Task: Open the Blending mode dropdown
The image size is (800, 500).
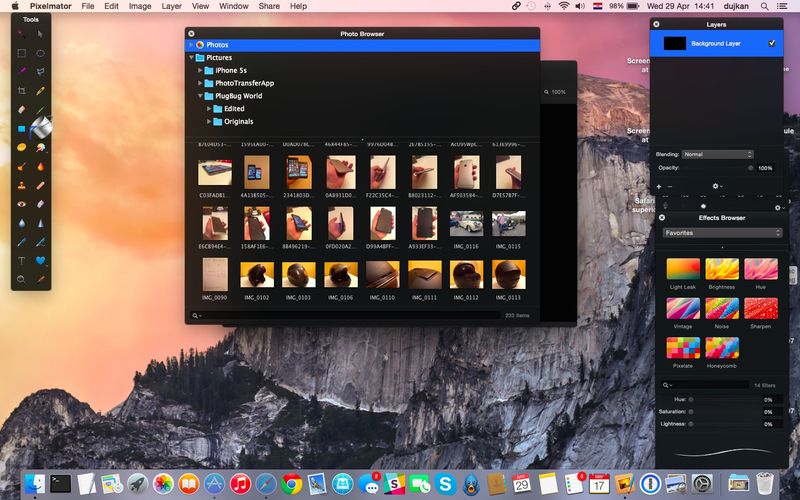Action: 717,154
